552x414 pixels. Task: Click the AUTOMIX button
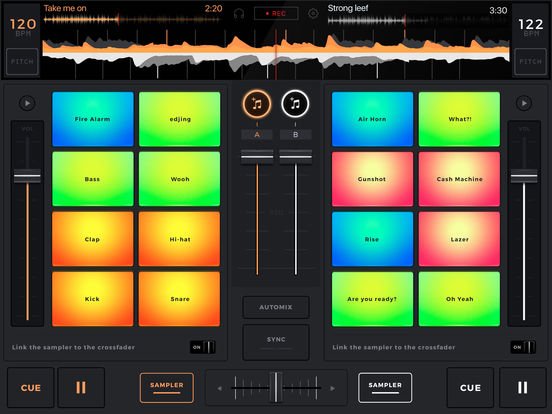(276, 307)
